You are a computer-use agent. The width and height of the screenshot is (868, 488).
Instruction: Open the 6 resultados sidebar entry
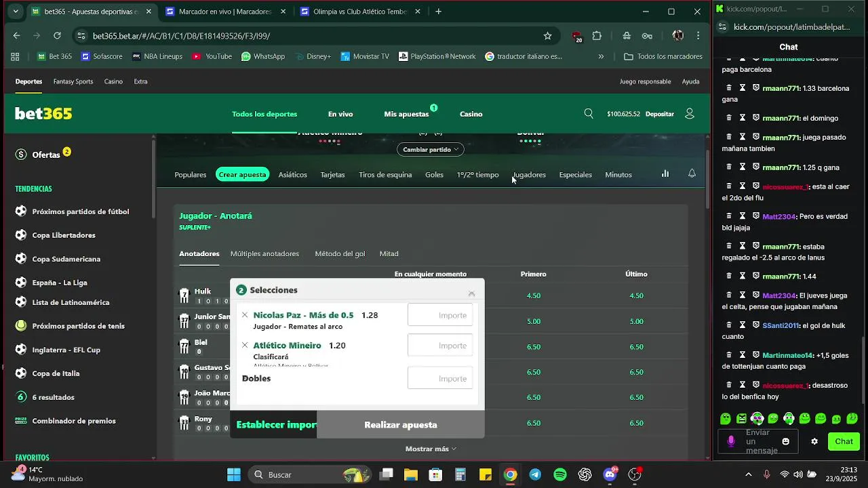tap(53, 397)
